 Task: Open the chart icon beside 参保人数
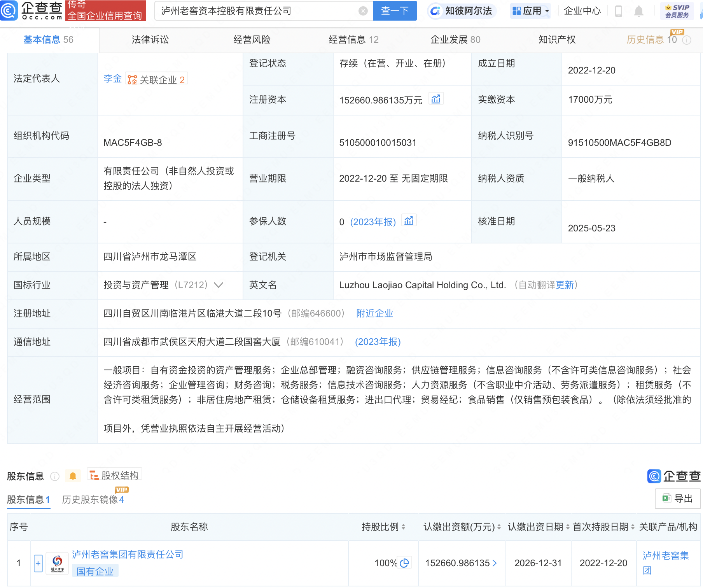(409, 221)
